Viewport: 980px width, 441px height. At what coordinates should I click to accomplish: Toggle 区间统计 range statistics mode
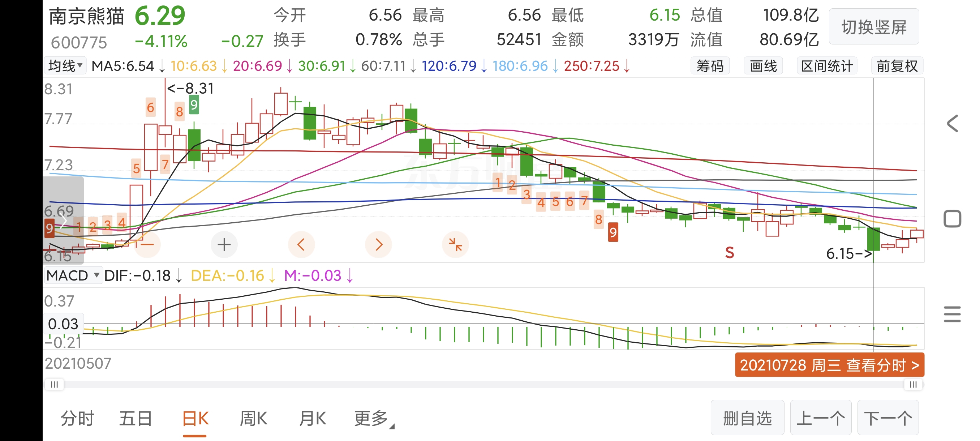827,66
